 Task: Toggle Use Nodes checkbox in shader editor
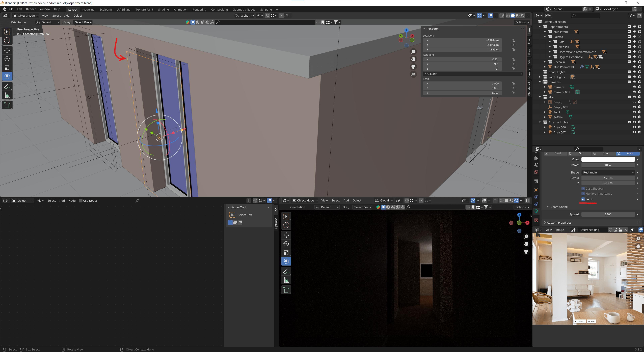80,201
